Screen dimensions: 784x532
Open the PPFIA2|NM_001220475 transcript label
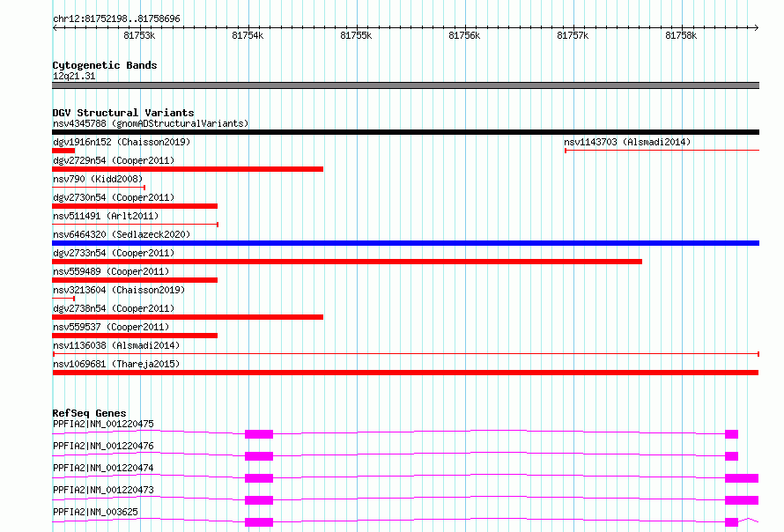[103, 424]
